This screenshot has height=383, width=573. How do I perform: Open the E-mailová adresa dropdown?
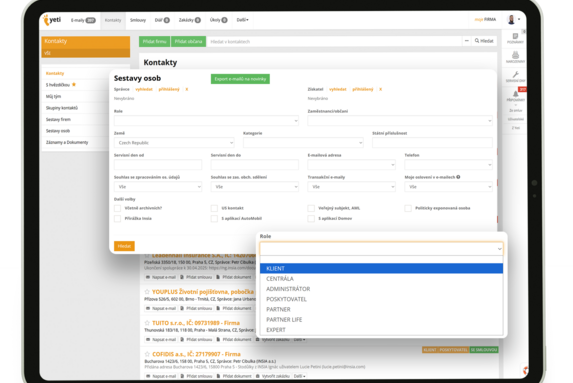tap(352, 165)
